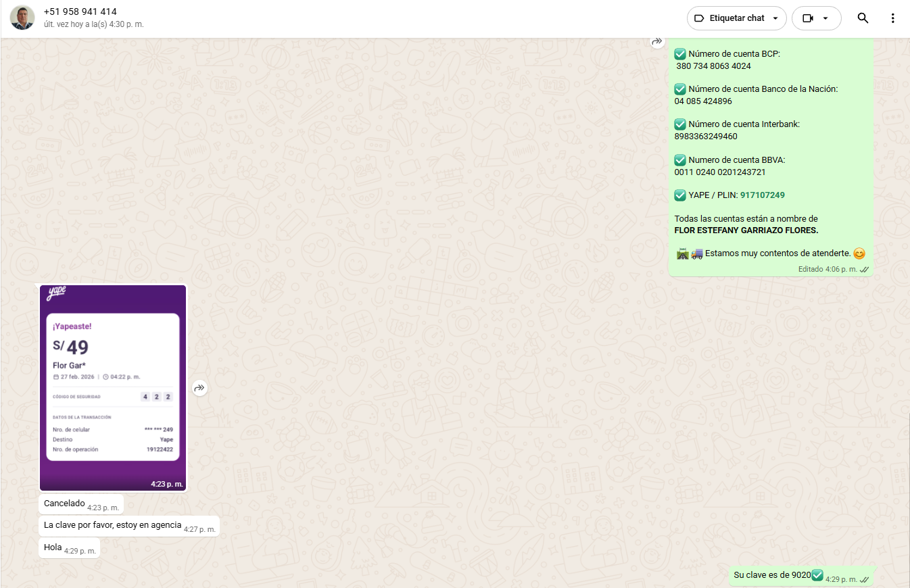
Task: Click the label tag icon in Etiquetar chat
Action: (699, 18)
